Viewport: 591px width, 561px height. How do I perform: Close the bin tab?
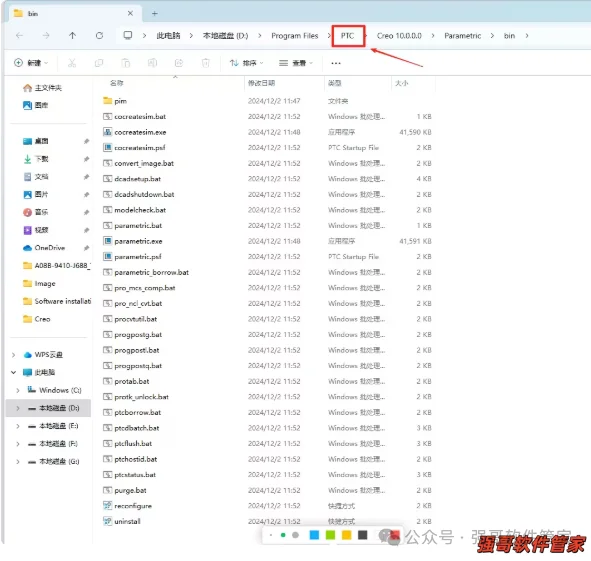130,13
